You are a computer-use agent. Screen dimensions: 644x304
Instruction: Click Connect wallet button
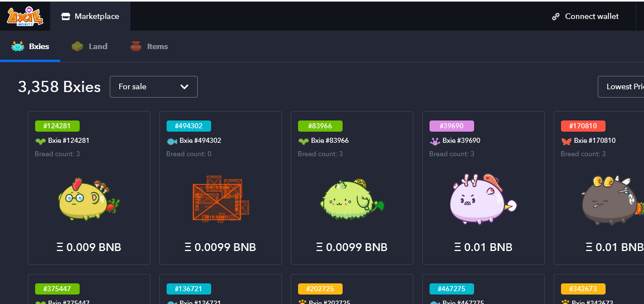pos(586,16)
